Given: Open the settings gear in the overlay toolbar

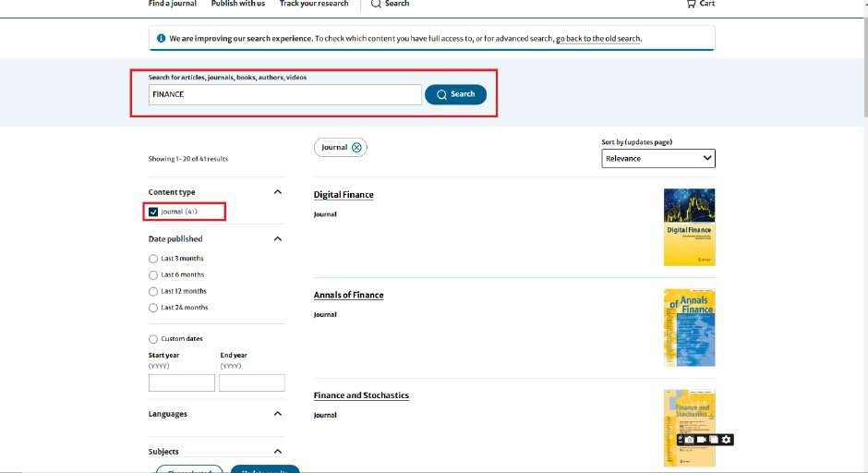Looking at the screenshot, I should click(727, 439).
